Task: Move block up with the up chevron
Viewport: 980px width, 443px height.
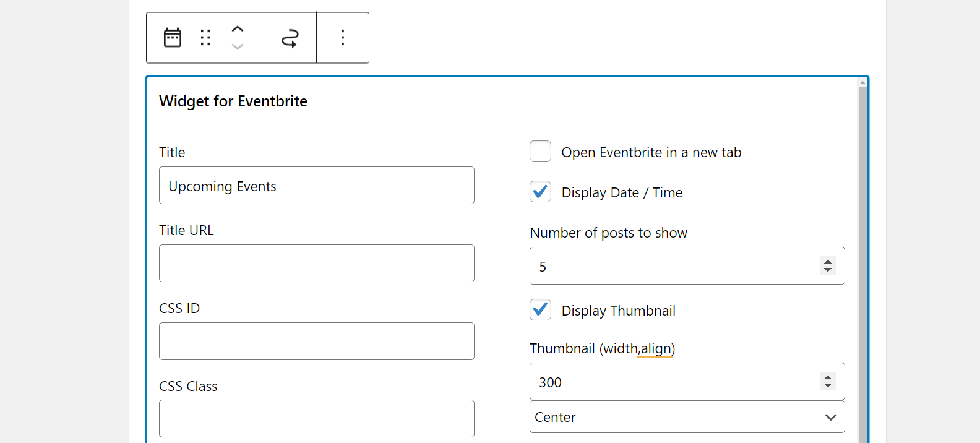Action: pyautogui.click(x=238, y=29)
